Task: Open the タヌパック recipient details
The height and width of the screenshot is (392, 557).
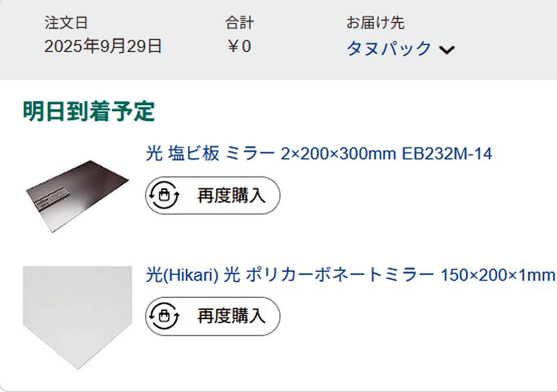Action: coord(389,49)
